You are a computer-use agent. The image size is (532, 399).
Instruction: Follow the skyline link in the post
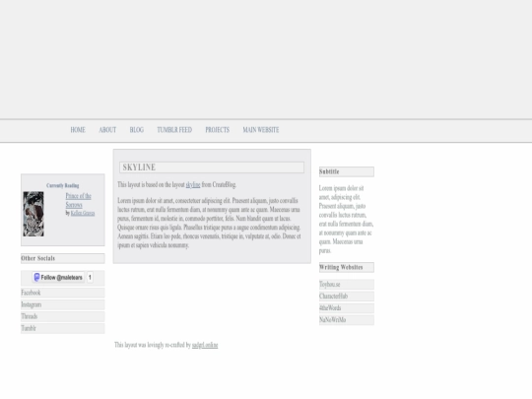(193, 184)
